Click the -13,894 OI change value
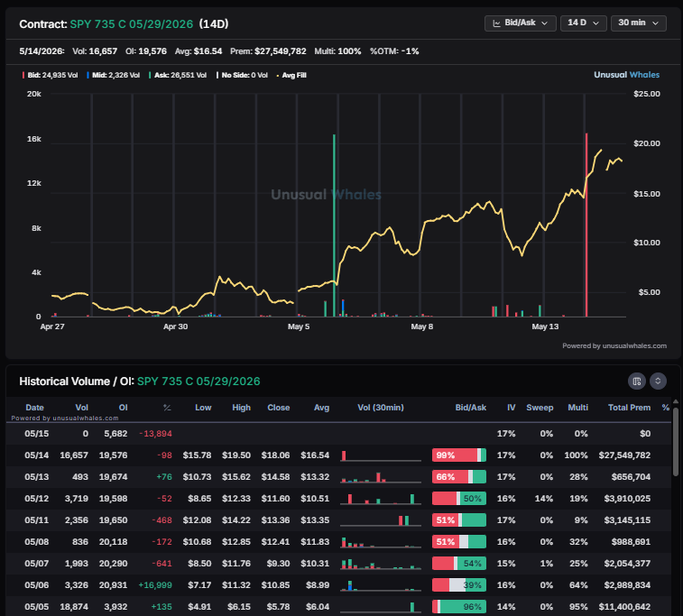 pyautogui.click(x=155, y=434)
